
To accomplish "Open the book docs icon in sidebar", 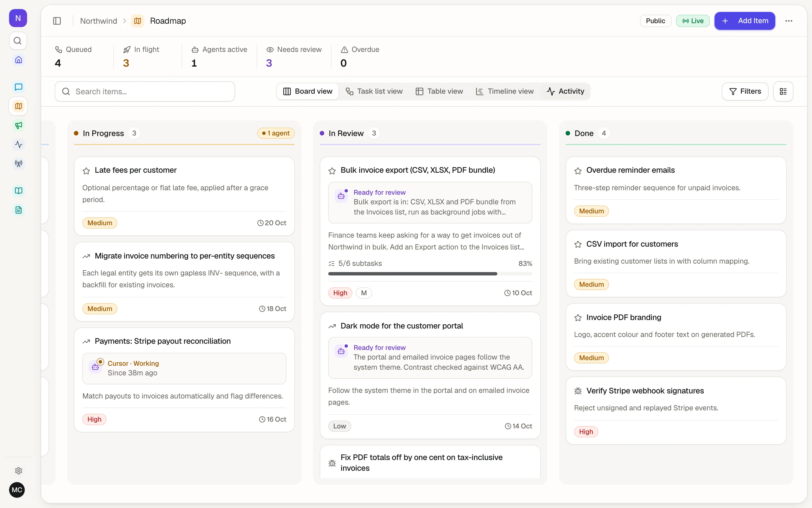I will (18, 191).
